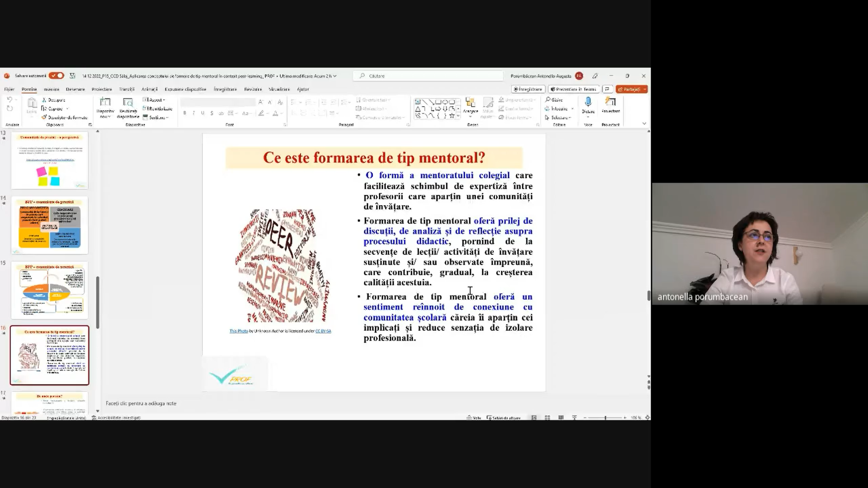Click the Prezentare în Teams button
The height and width of the screenshot is (488, 868).
(x=574, y=89)
